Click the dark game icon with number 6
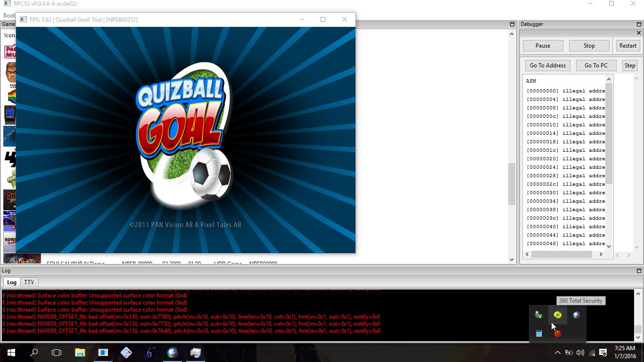Viewport: 644px width, 362px height. click(149, 353)
